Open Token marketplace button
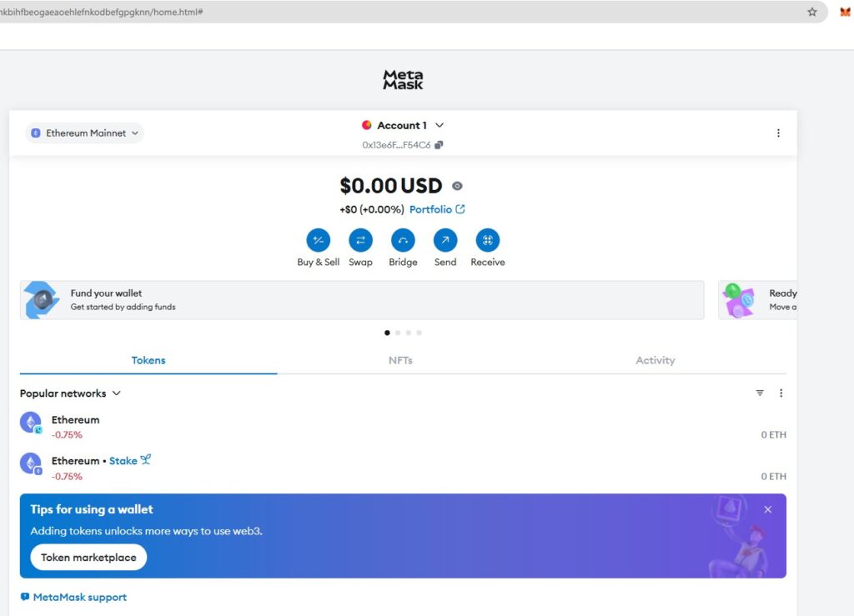 tap(88, 557)
